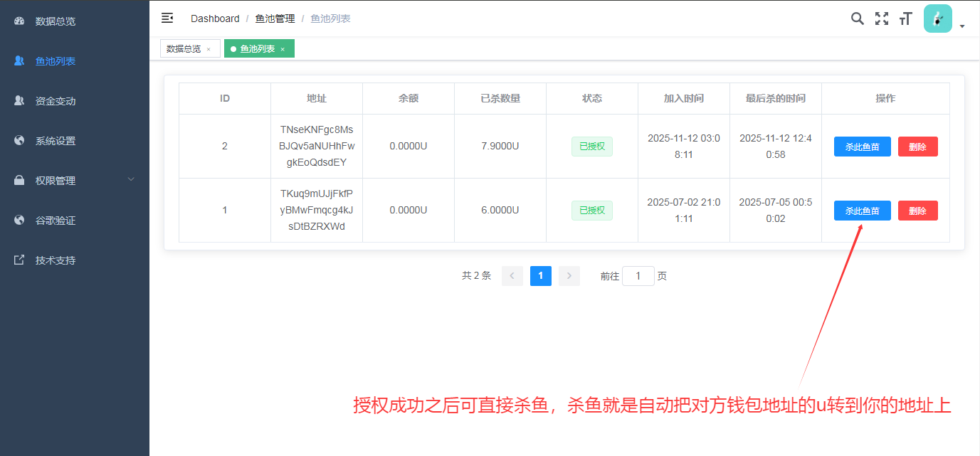Open 资金变动 via its people icon

tap(19, 100)
